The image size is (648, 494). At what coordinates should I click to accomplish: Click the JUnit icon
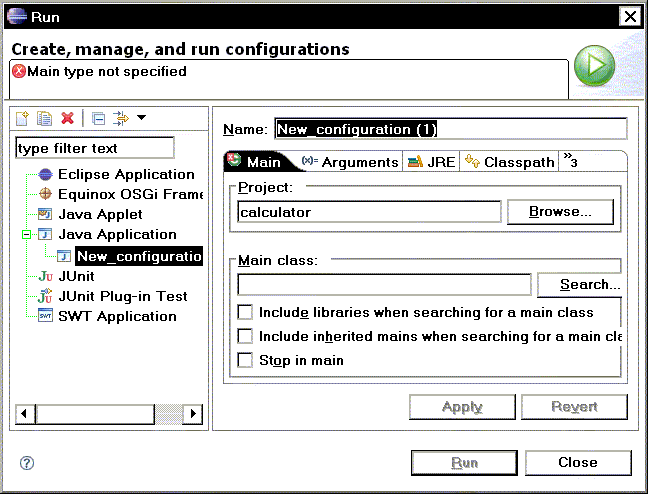45,276
